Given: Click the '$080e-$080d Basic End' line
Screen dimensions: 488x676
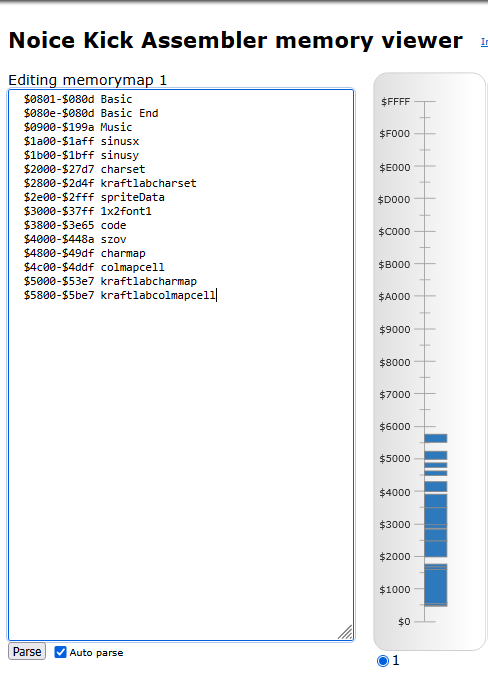Looking at the screenshot, I should coord(91,113).
